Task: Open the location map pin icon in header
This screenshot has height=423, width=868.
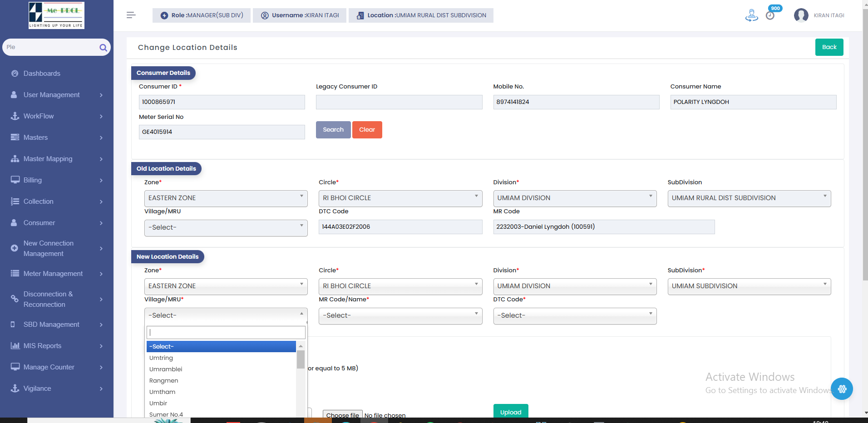Action: pos(751,15)
